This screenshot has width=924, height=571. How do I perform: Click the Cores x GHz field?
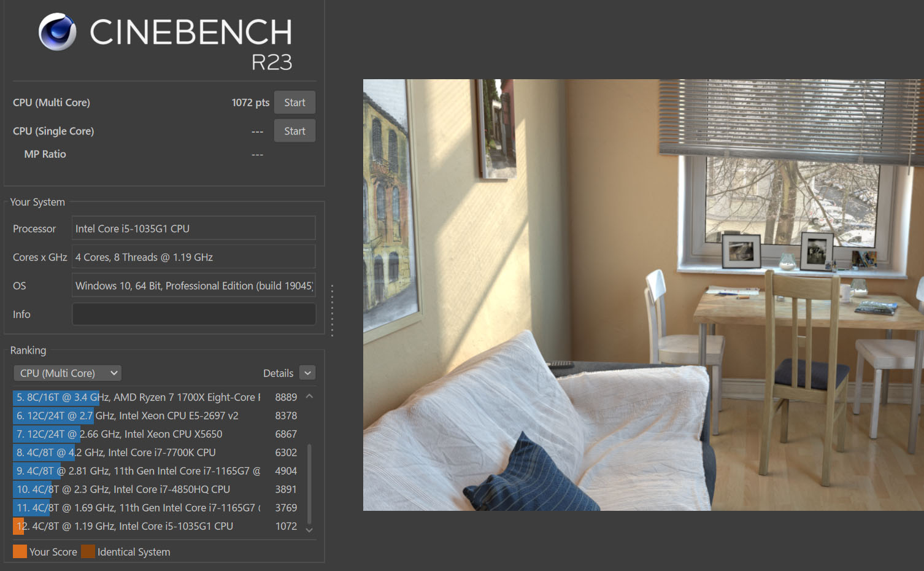[x=194, y=257]
